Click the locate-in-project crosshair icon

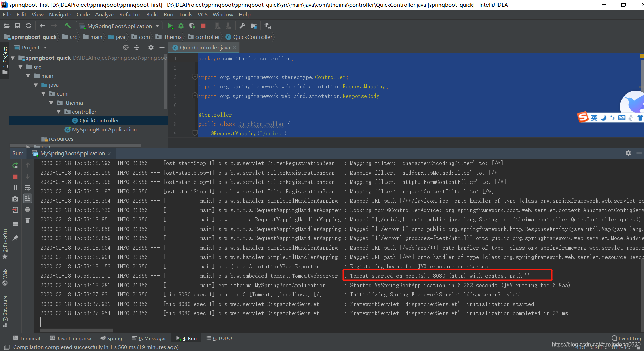pos(126,48)
